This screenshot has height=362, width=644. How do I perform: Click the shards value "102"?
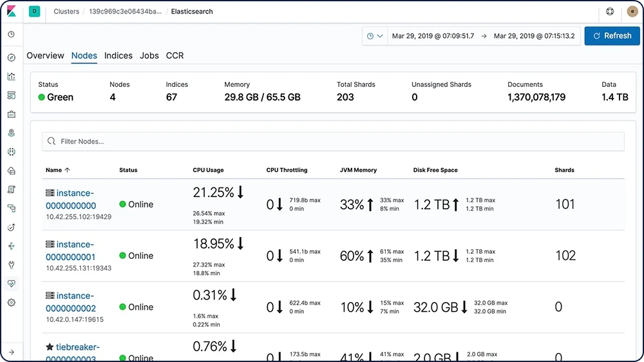[x=565, y=256]
